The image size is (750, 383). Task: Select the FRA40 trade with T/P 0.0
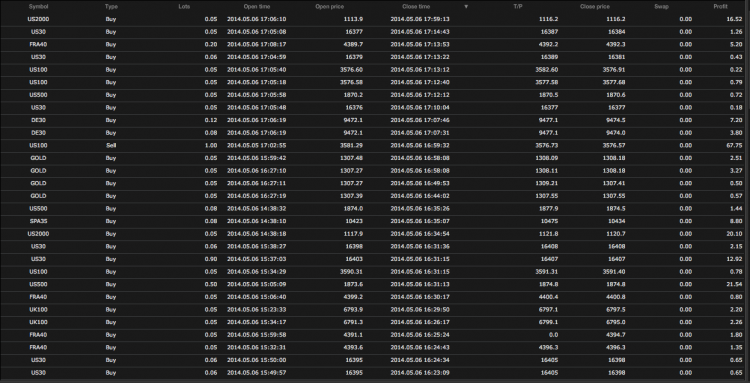pos(375,335)
